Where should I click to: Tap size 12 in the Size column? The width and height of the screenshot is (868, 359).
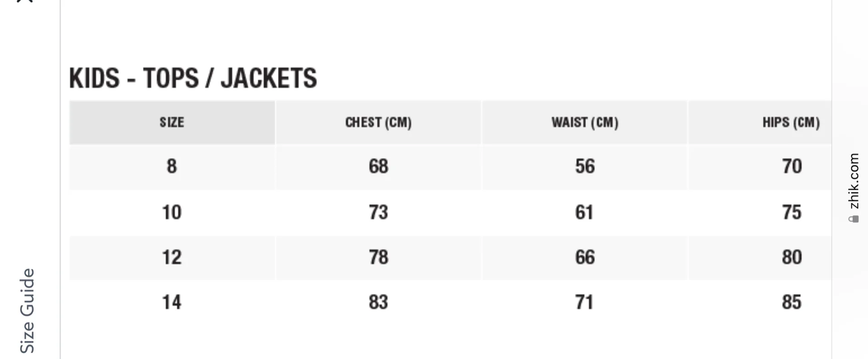pos(172,257)
